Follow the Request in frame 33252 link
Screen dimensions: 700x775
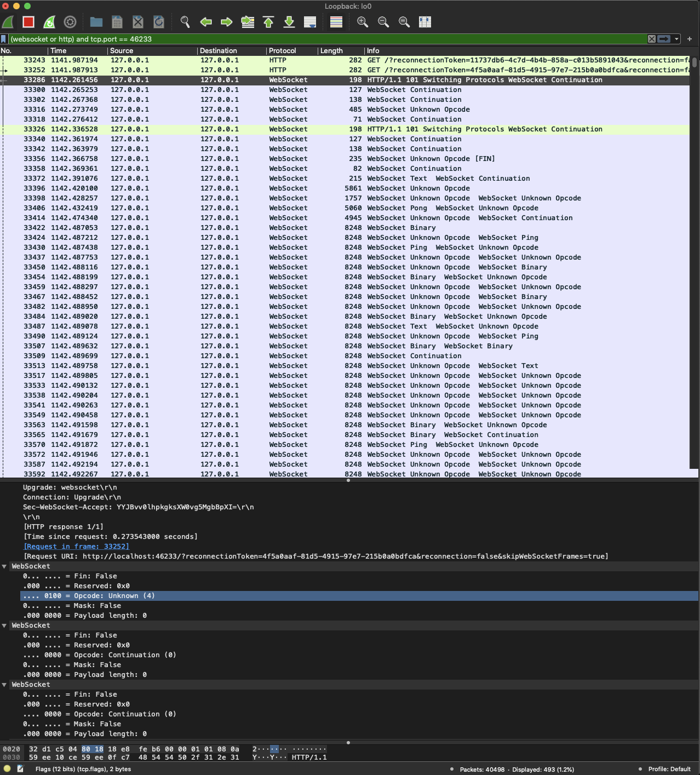pos(76,546)
